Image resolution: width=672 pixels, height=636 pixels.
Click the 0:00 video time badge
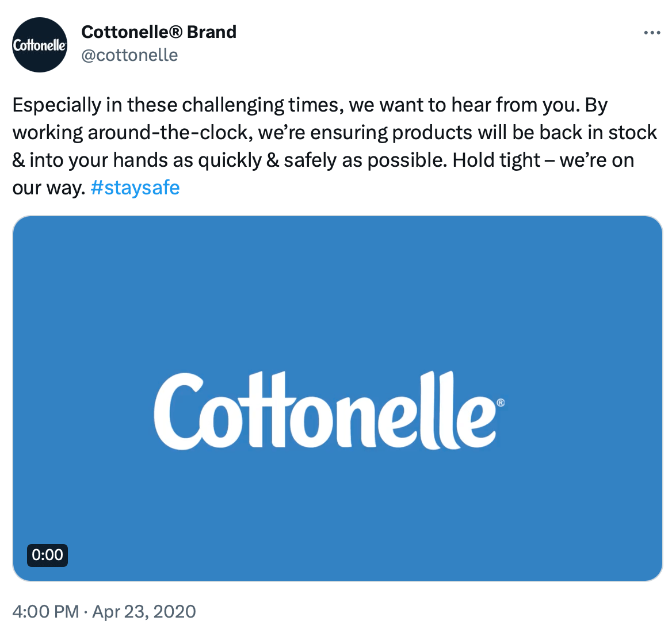pyautogui.click(x=47, y=555)
